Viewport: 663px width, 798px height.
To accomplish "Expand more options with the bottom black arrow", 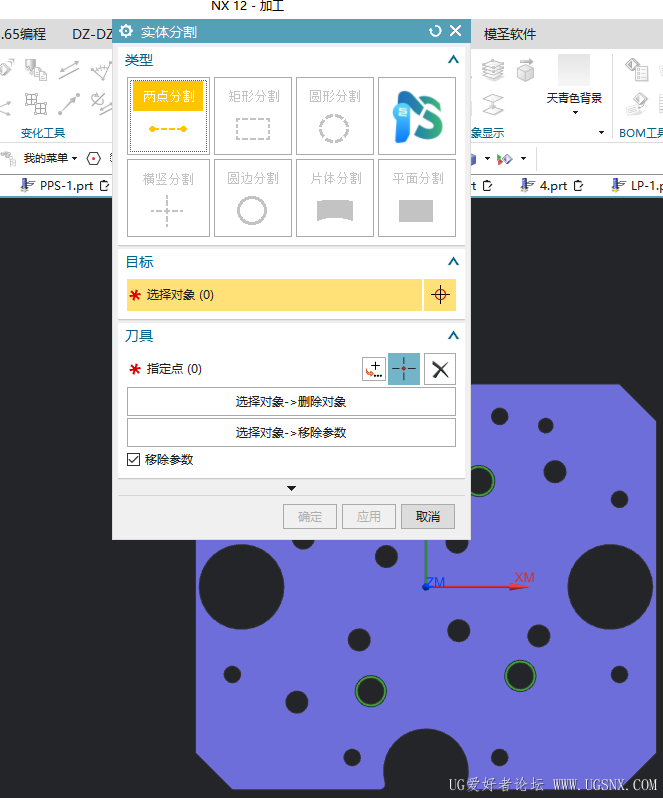I will click(x=291, y=488).
